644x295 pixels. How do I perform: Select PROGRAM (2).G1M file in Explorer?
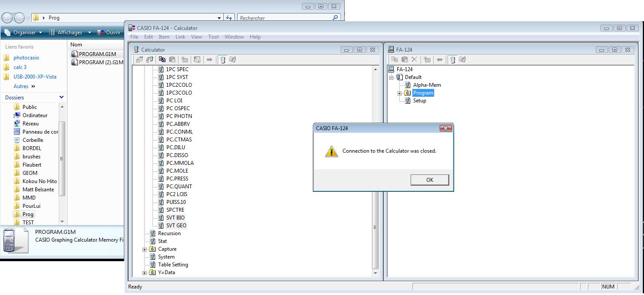pos(97,62)
